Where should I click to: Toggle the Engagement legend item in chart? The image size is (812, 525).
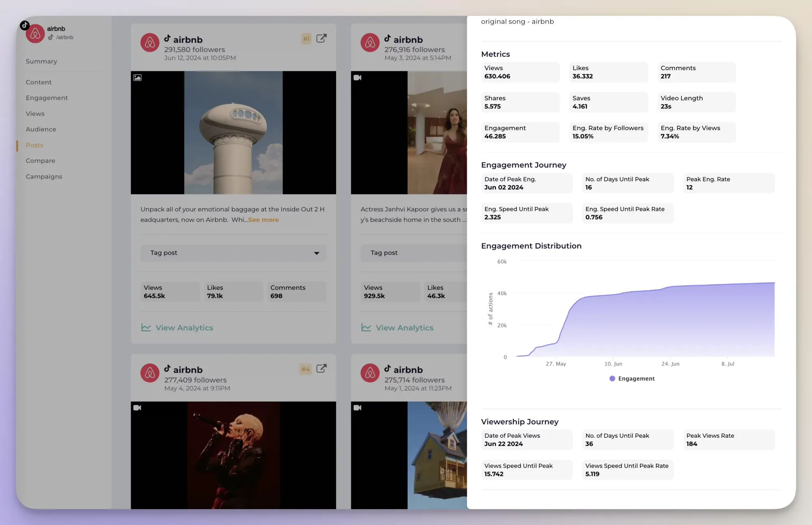632,379
